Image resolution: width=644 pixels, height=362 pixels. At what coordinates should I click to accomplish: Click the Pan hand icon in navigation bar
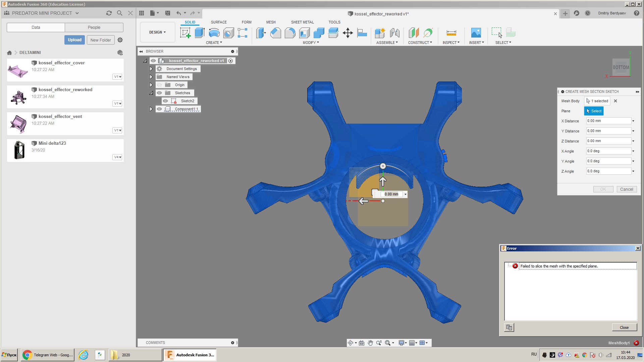tap(370, 343)
